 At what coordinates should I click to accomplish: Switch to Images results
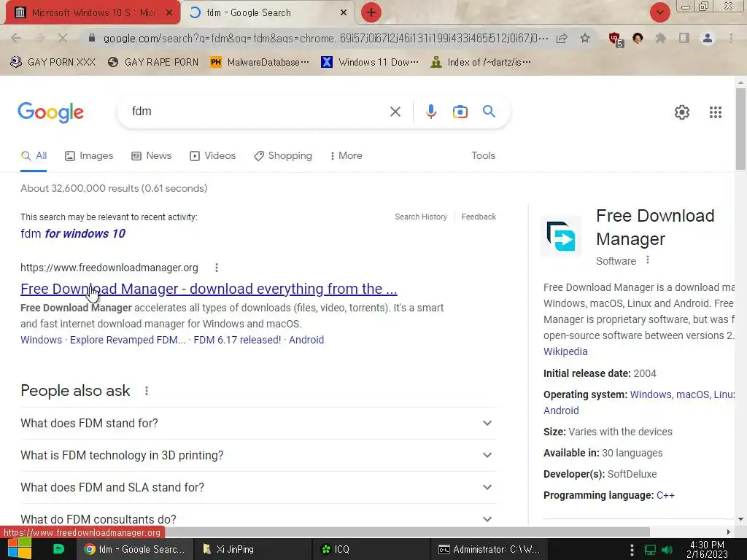point(89,156)
